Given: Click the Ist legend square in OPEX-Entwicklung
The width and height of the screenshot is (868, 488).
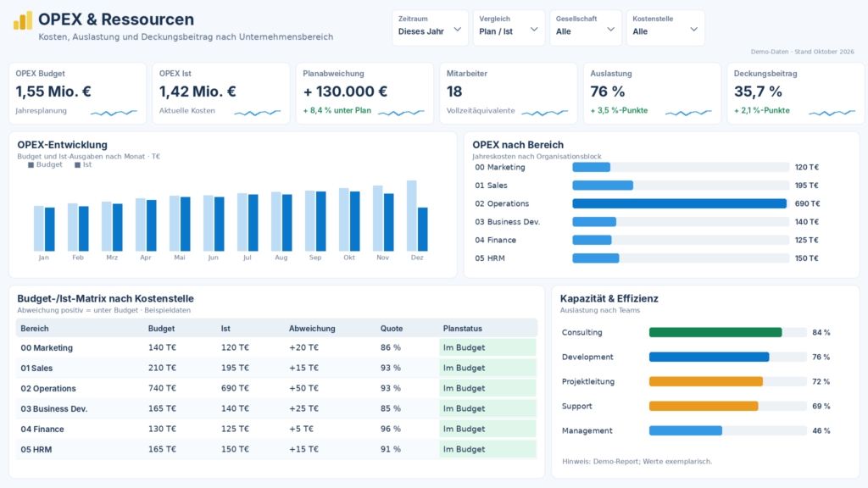Looking at the screenshot, I should pos(77,165).
